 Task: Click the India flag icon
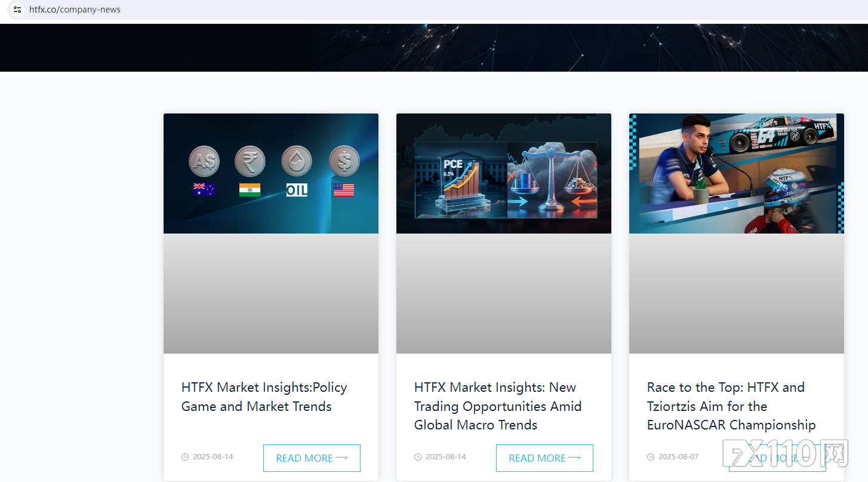click(250, 190)
